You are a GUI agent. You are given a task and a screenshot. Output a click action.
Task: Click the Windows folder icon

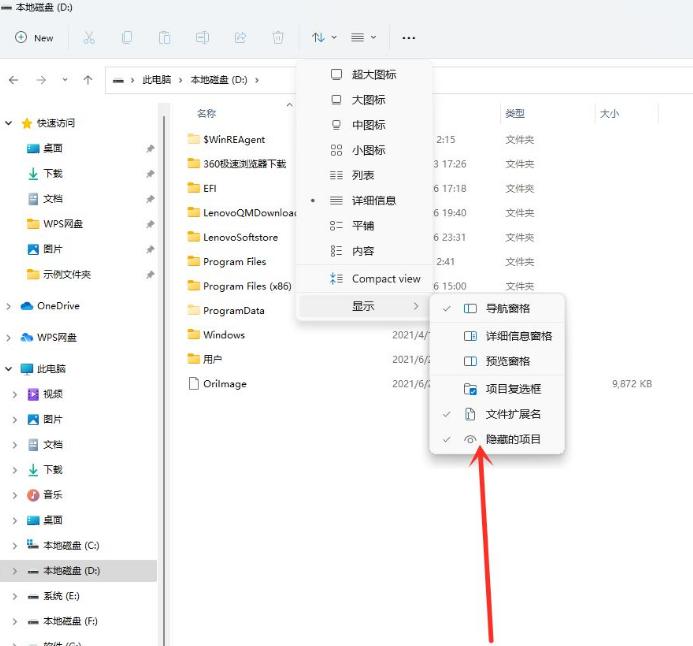pyautogui.click(x=194, y=334)
